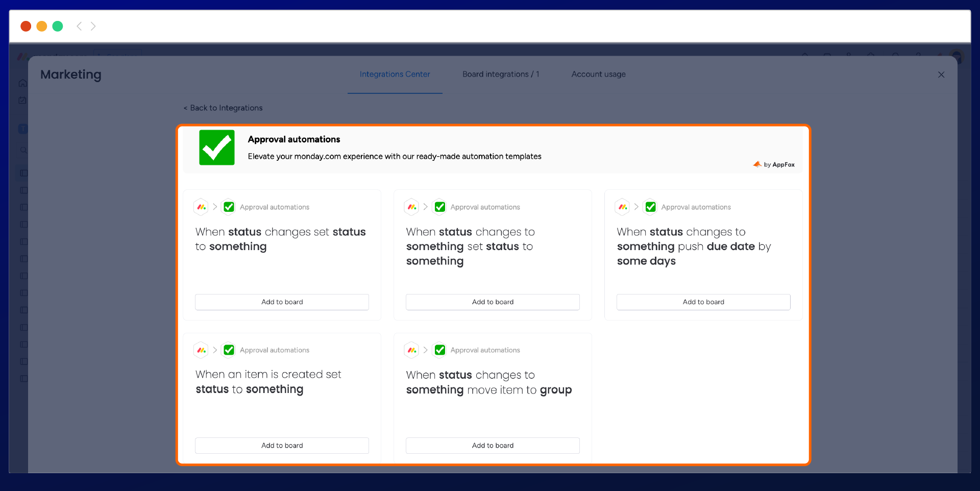Click green checkmark icon in the first automation card
This screenshot has width=980, height=491.
point(229,207)
